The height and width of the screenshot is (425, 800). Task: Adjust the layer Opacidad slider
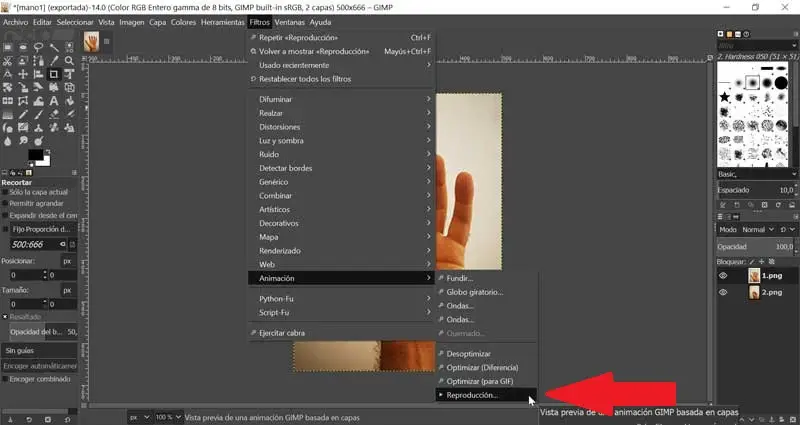pos(756,246)
